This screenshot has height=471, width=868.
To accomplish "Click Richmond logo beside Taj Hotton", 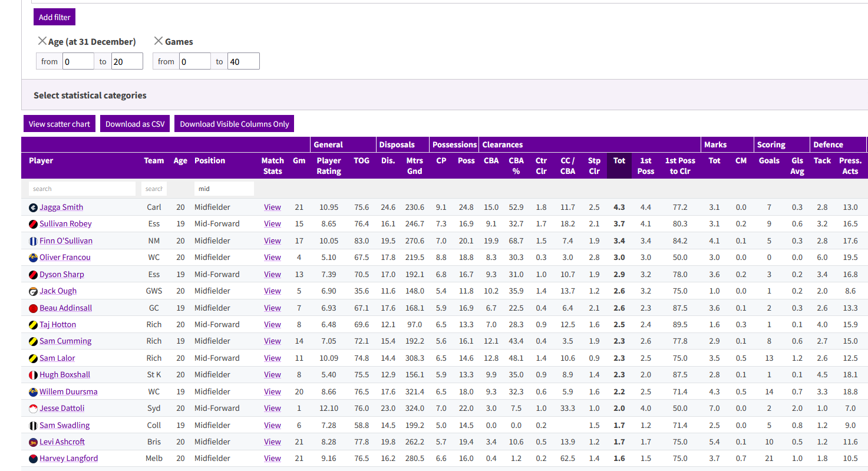I will point(33,325).
